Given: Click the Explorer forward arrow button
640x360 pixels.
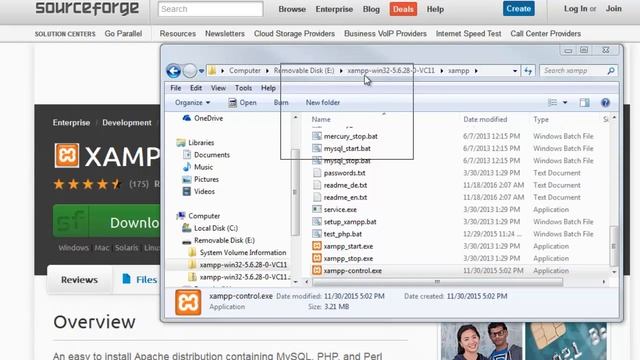Looking at the screenshot, I should coord(189,71).
